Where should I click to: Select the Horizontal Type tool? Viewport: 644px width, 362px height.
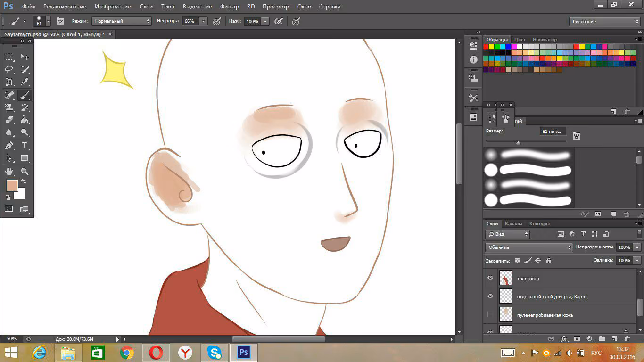(25, 146)
